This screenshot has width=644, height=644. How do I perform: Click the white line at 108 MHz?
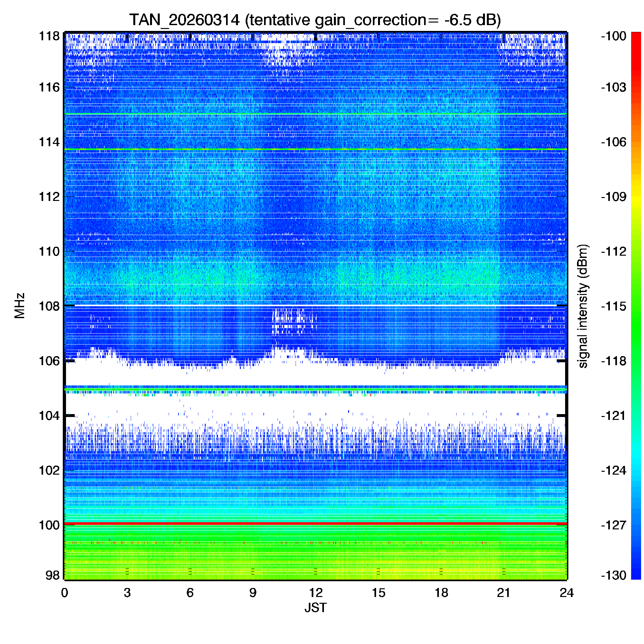pyautogui.click(x=315, y=305)
